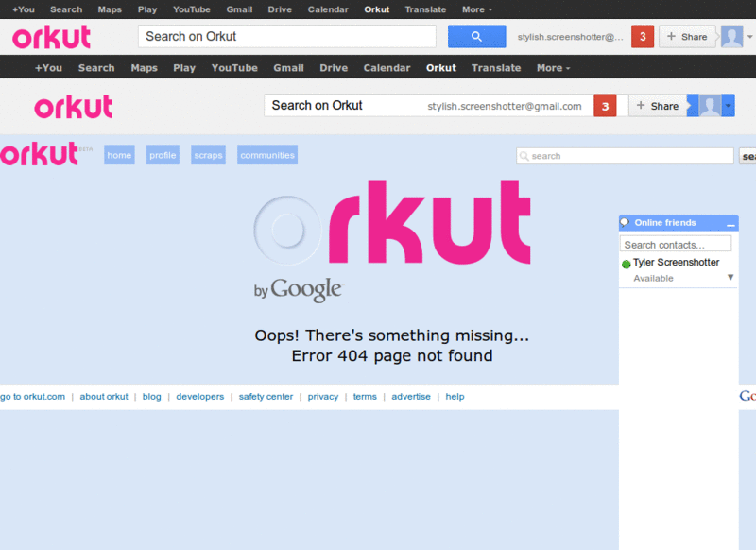Select YouTube in the top bar
Screen dimensions: 756x550
coord(192,9)
